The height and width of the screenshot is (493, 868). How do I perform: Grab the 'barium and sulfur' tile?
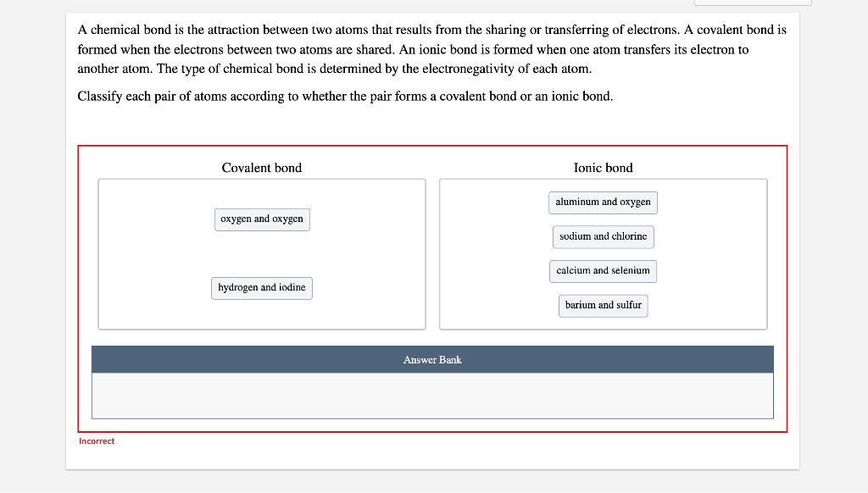coord(604,306)
